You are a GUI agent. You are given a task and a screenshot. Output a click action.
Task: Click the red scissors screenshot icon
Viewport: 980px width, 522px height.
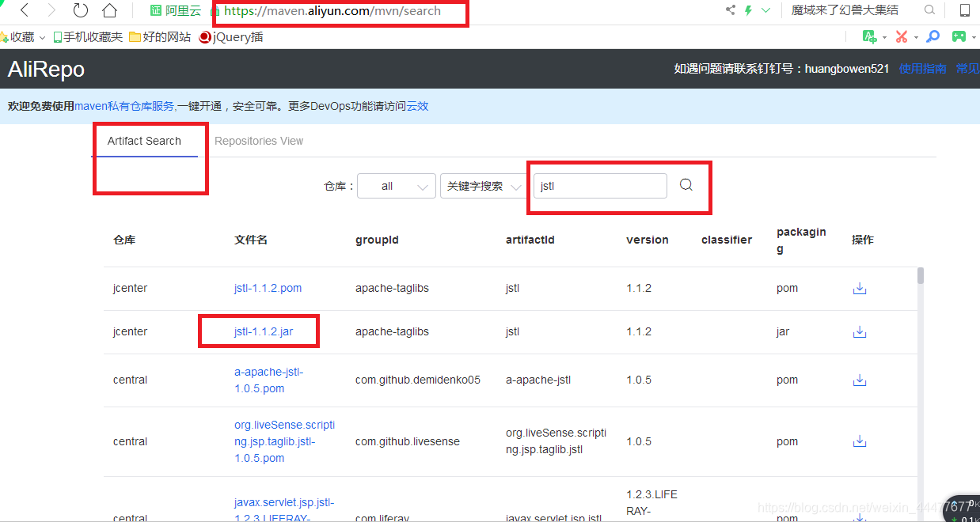(x=902, y=36)
